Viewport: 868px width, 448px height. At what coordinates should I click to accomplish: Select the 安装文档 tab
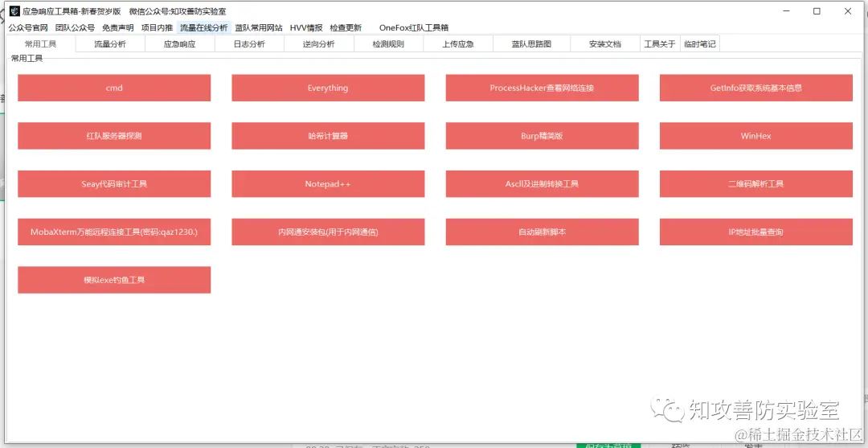point(605,44)
